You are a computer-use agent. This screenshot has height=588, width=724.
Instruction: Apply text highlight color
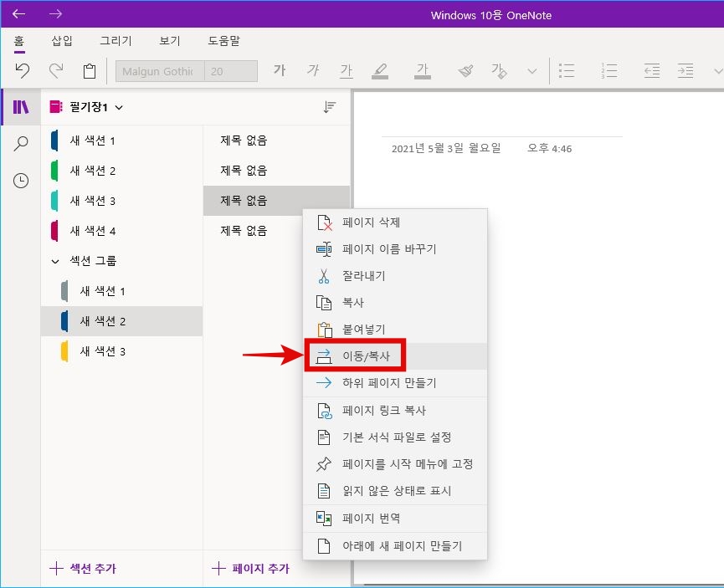(380, 70)
